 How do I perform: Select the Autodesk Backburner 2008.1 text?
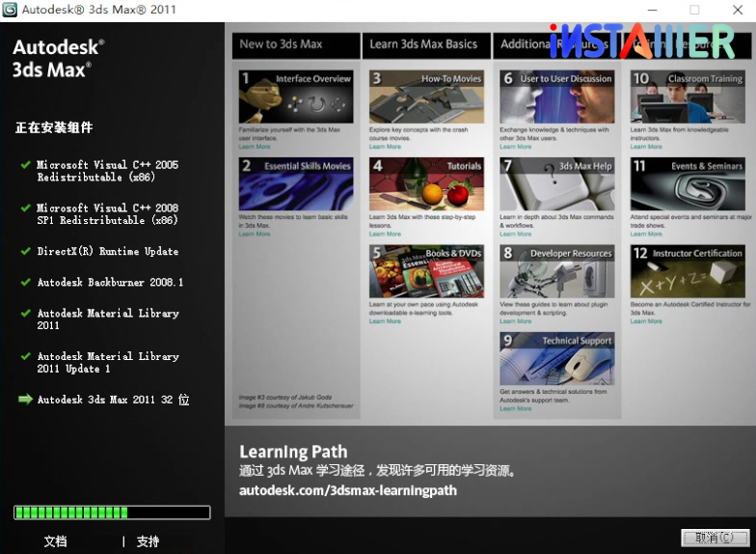click(x=110, y=282)
